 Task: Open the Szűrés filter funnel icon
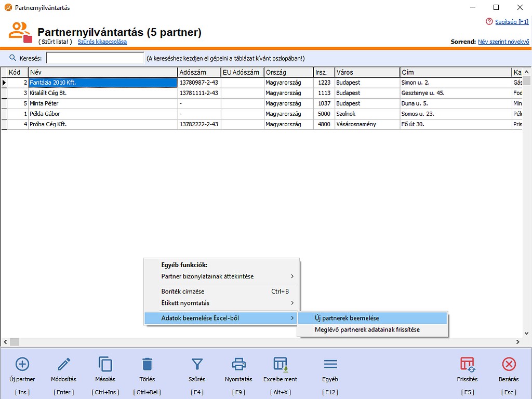click(x=197, y=364)
